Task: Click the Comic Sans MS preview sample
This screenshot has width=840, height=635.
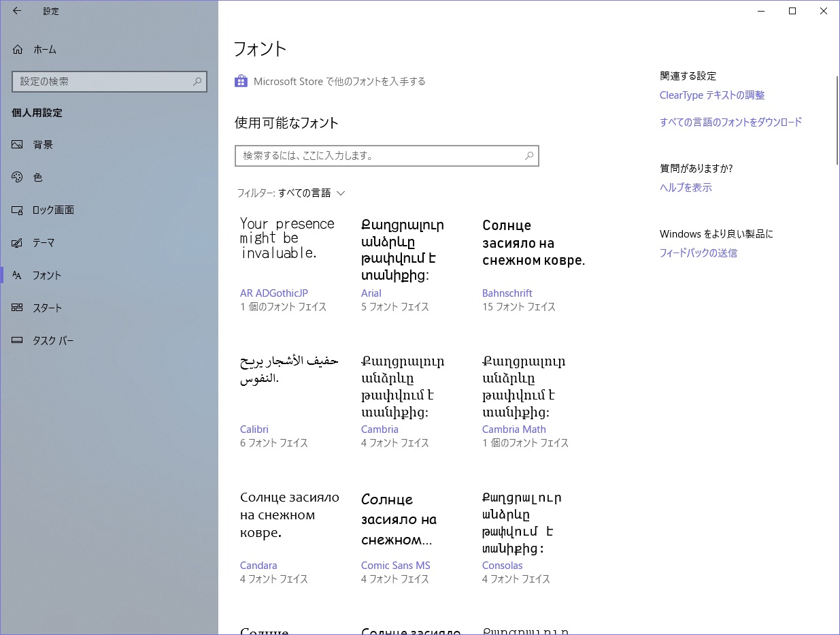Action: point(399,520)
